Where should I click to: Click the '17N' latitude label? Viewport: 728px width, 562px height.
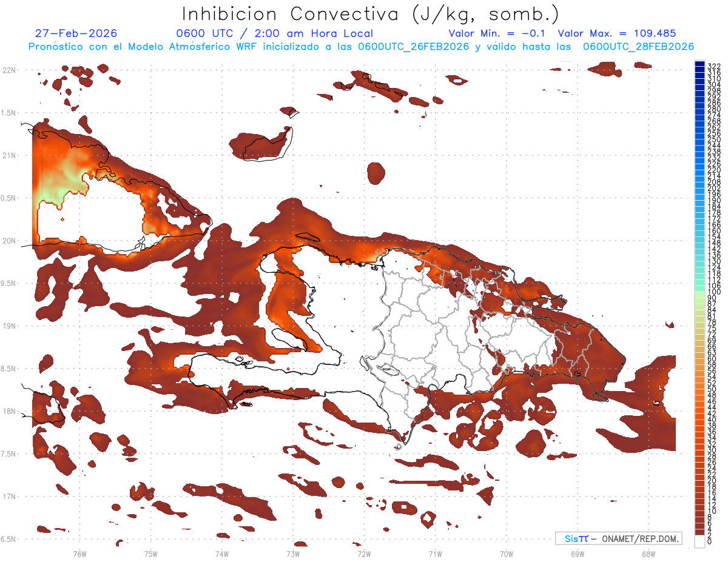point(9,497)
